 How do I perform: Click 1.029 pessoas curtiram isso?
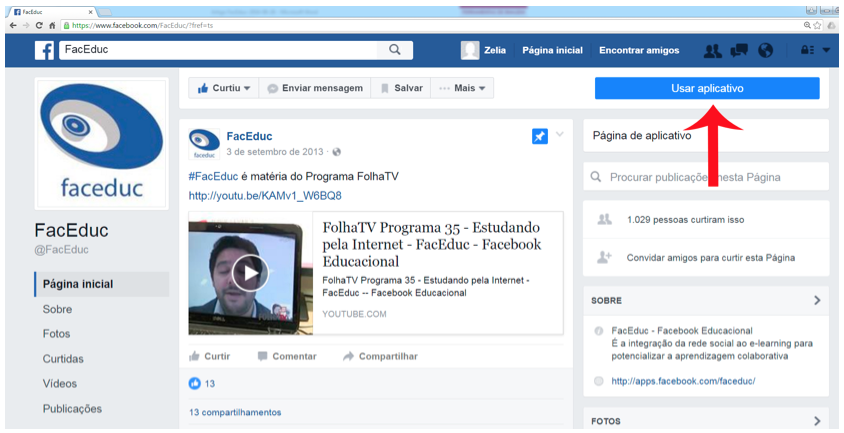click(686, 220)
